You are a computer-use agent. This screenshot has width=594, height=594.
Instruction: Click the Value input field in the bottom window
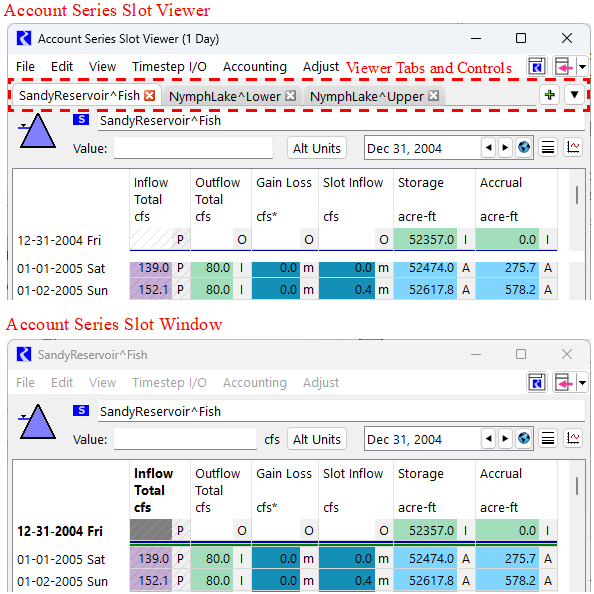point(185,439)
